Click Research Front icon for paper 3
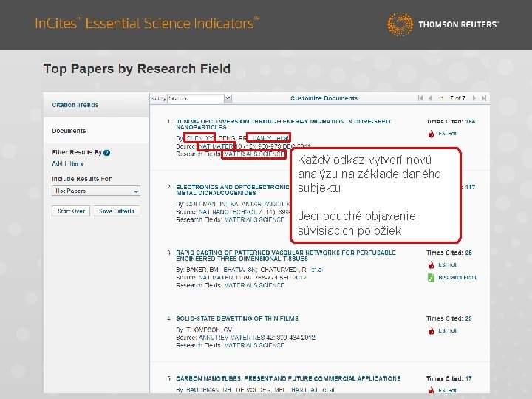This screenshot has width=532, height=399. pos(431,278)
